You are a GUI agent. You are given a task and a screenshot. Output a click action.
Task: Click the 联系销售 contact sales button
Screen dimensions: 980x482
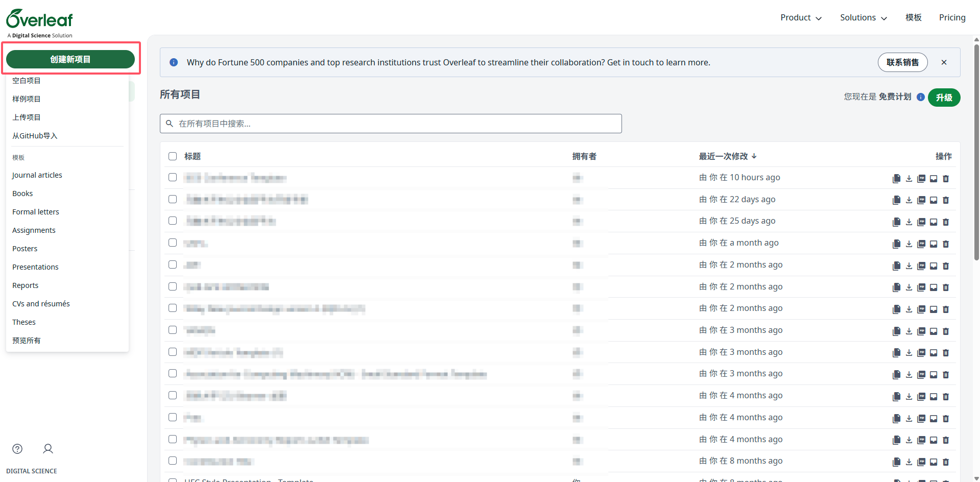(x=902, y=62)
